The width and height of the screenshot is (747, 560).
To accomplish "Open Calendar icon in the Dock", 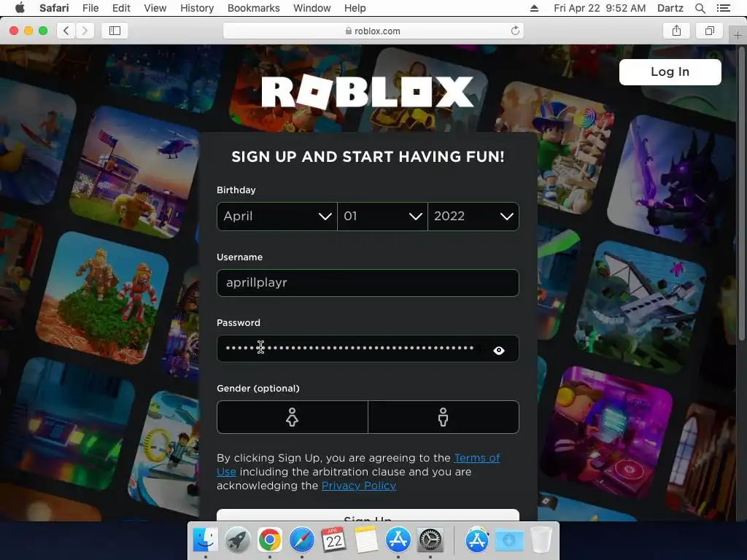I will (333, 540).
